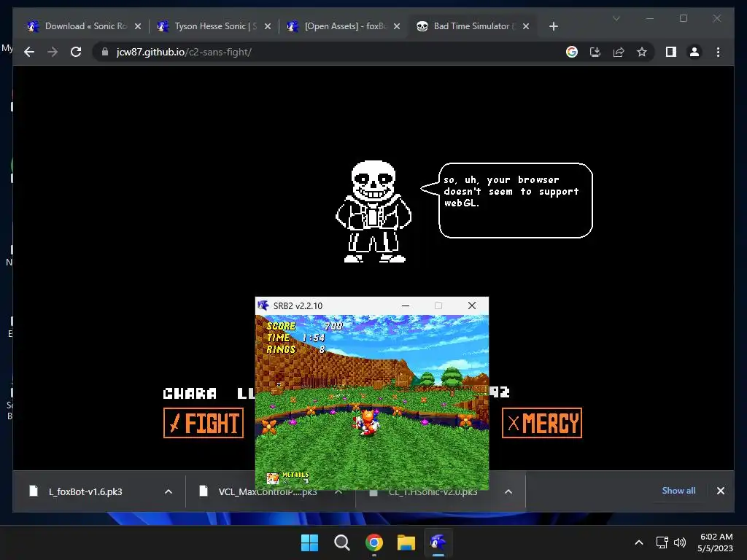Screen dimensions: 747x560
Task: Reload the Bad Time Simulator page
Action: pos(76,52)
